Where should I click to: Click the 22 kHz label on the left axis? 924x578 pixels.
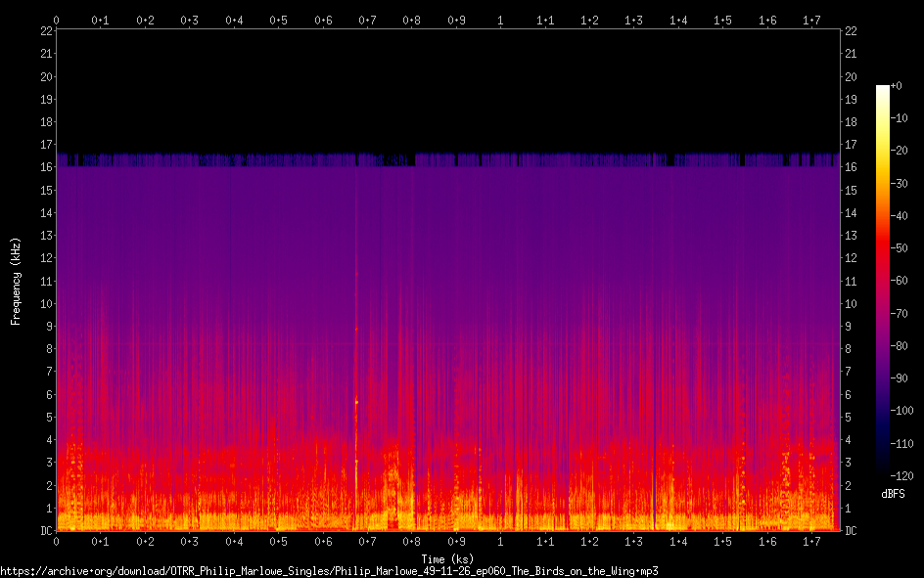(x=47, y=31)
